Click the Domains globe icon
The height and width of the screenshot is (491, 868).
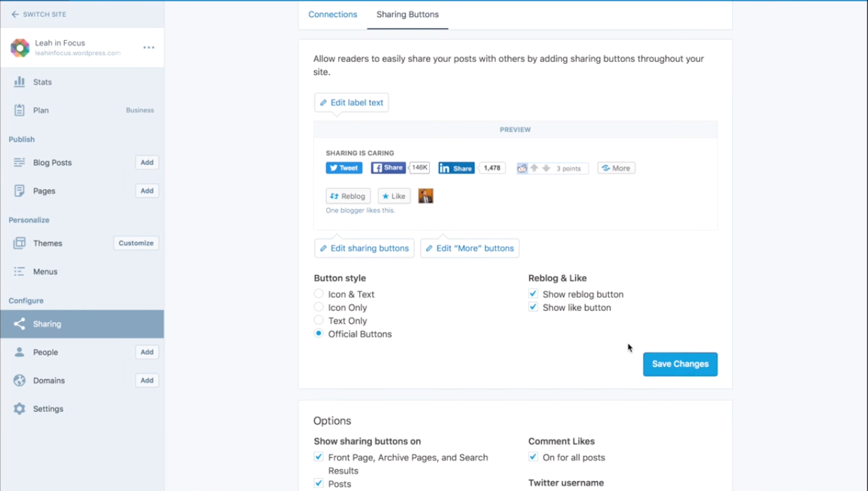[x=19, y=380]
